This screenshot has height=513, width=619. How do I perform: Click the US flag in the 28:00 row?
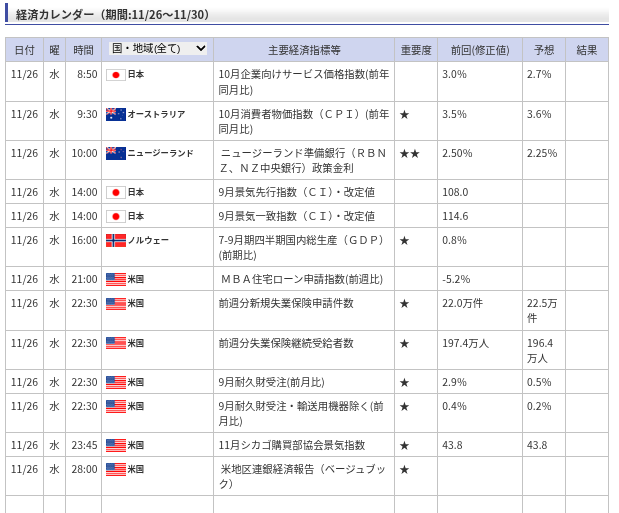[115, 469]
